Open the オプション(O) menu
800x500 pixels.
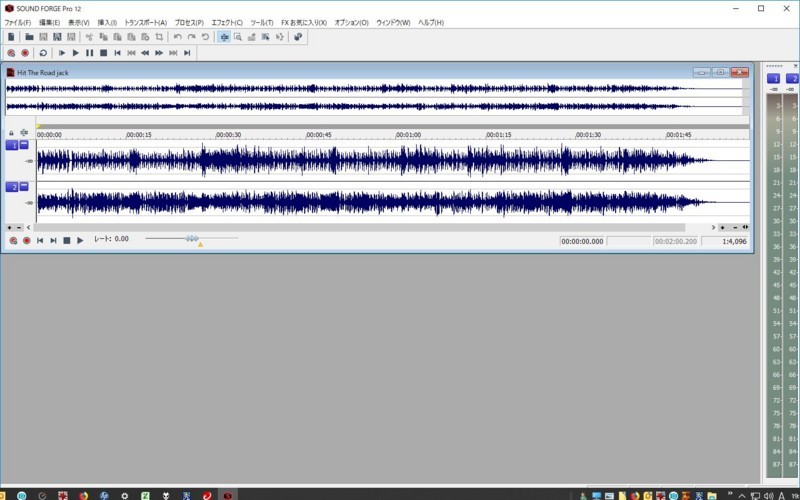352,22
